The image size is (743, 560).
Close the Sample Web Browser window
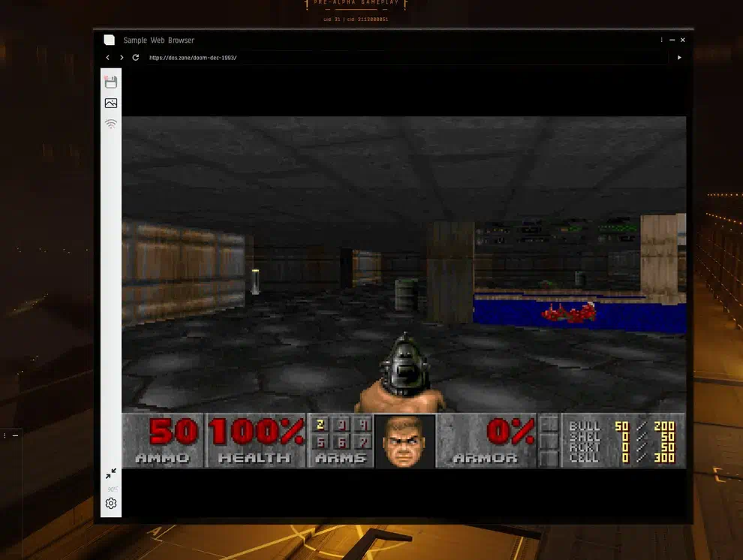click(683, 40)
